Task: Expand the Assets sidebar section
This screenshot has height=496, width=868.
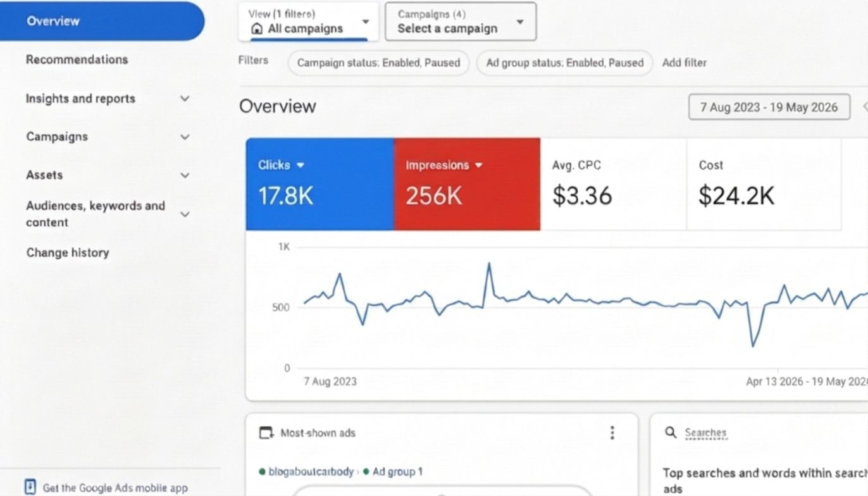Action: (185, 175)
